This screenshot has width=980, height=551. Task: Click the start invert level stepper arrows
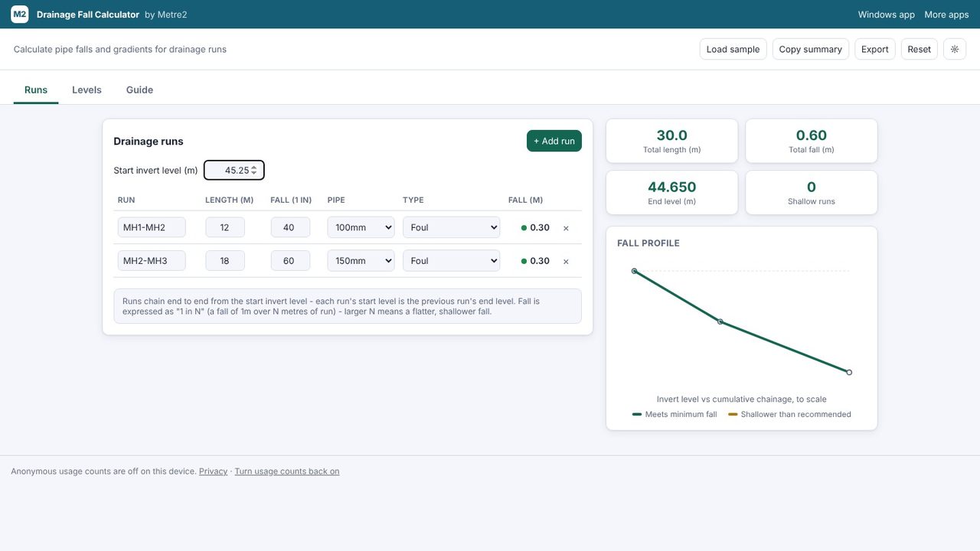(254, 170)
